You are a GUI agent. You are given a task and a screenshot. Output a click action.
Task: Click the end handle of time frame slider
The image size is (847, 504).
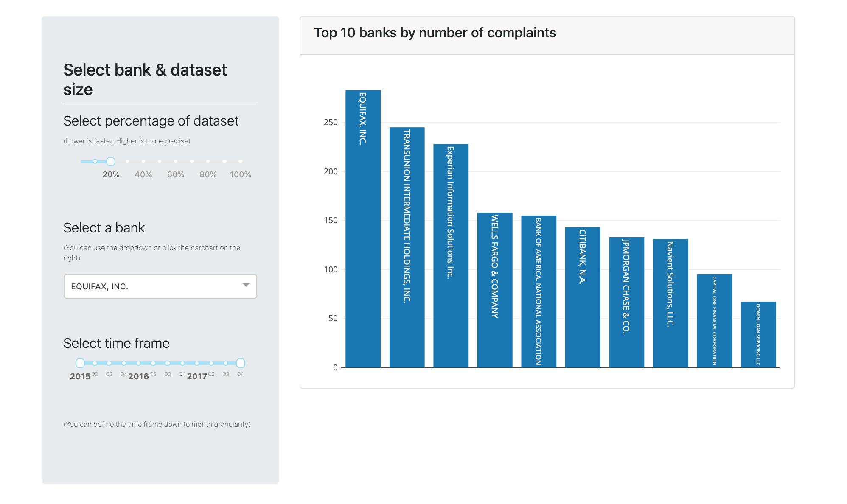coord(240,363)
